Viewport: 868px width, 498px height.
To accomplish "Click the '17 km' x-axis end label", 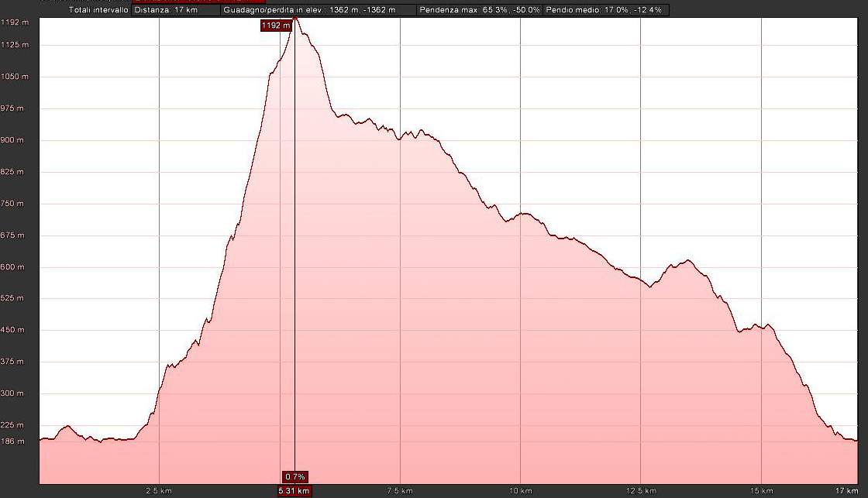I will [847, 491].
